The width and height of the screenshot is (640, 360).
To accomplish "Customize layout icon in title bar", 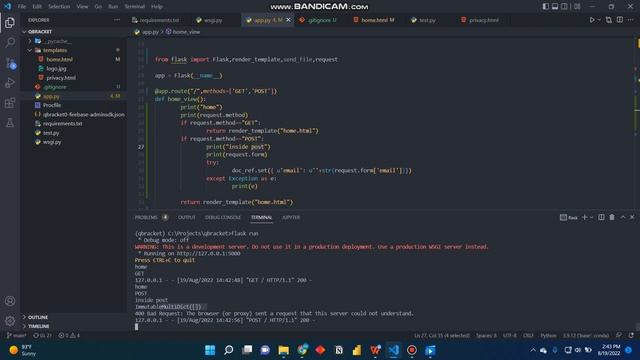I will (577, 7).
